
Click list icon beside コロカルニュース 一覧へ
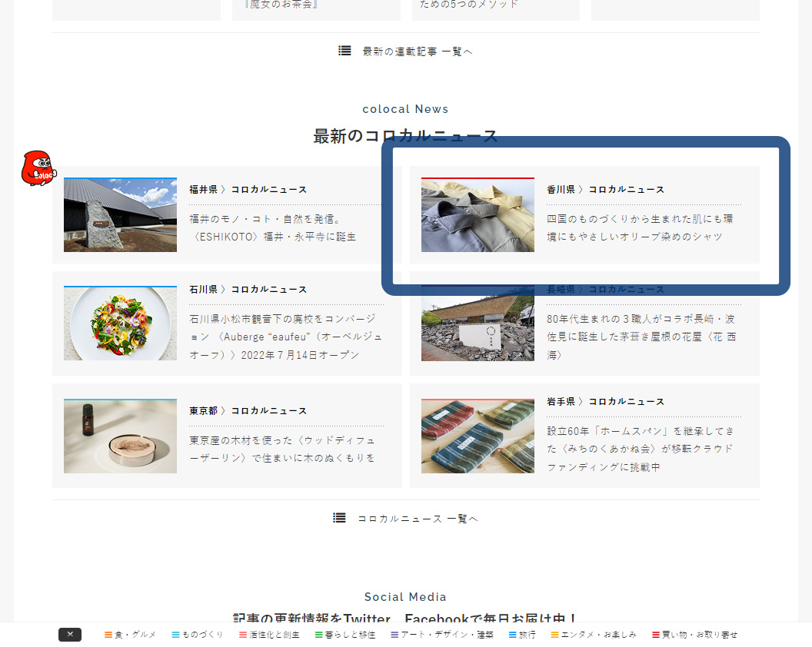(x=339, y=518)
